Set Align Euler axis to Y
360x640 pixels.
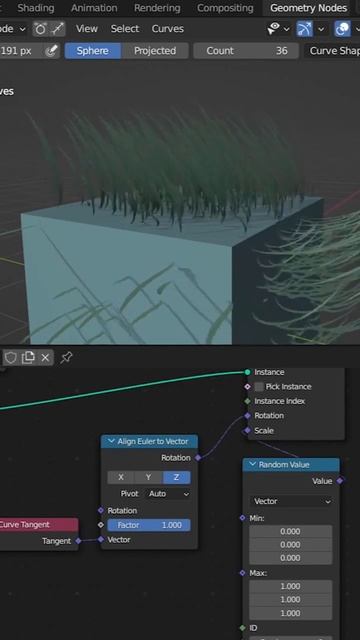(149, 477)
